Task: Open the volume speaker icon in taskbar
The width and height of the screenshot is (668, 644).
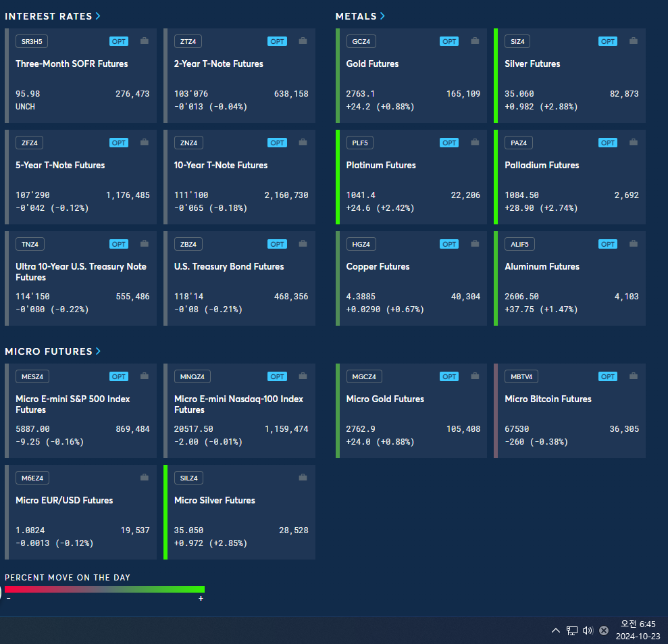Action: [588, 630]
